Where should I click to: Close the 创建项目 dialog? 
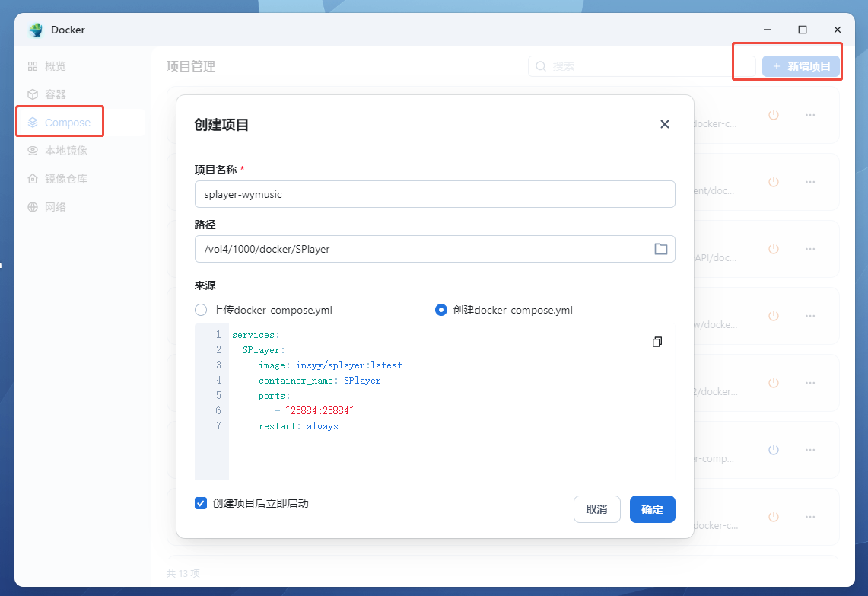[664, 124]
